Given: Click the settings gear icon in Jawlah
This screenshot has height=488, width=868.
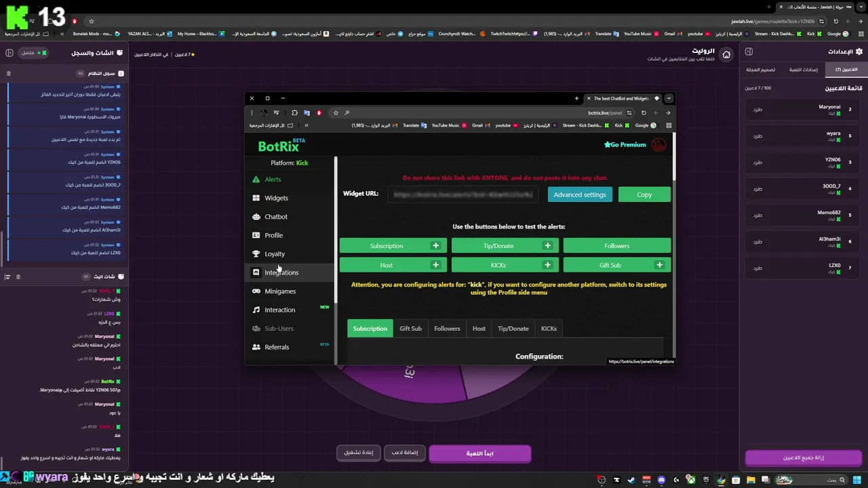Looking at the screenshot, I should click(x=859, y=52).
